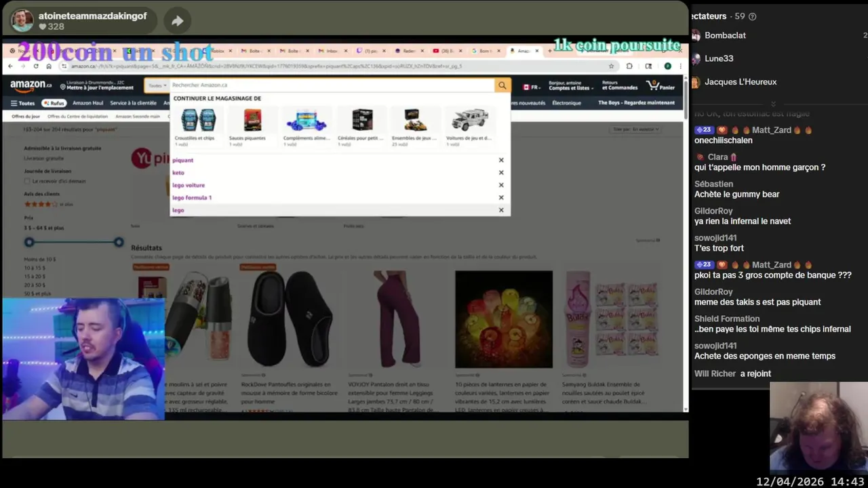Click the share arrow beside the streamer name

[x=177, y=21]
